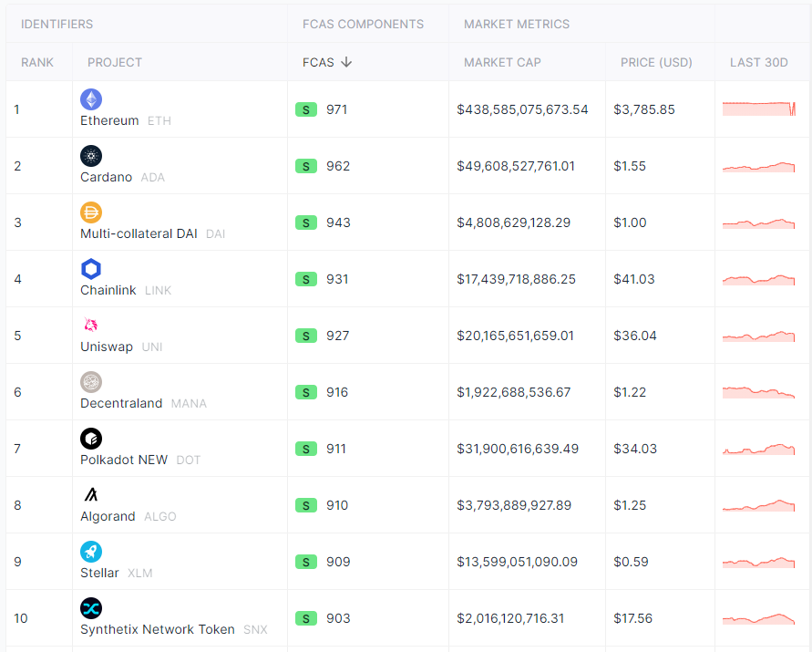Click Polkadot's 30-day price sparkline
Image resolution: width=812 pixels, height=652 pixels.
[758, 449]
